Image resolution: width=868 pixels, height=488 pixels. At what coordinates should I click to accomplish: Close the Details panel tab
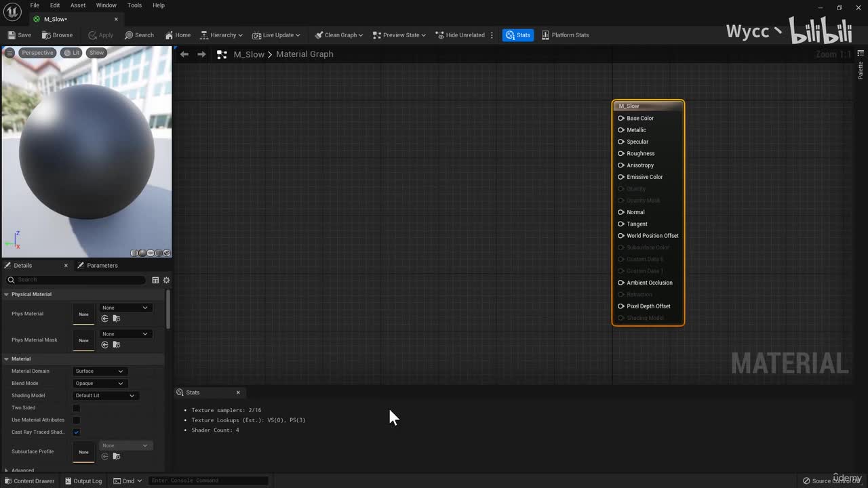click(x=66, y=266)
